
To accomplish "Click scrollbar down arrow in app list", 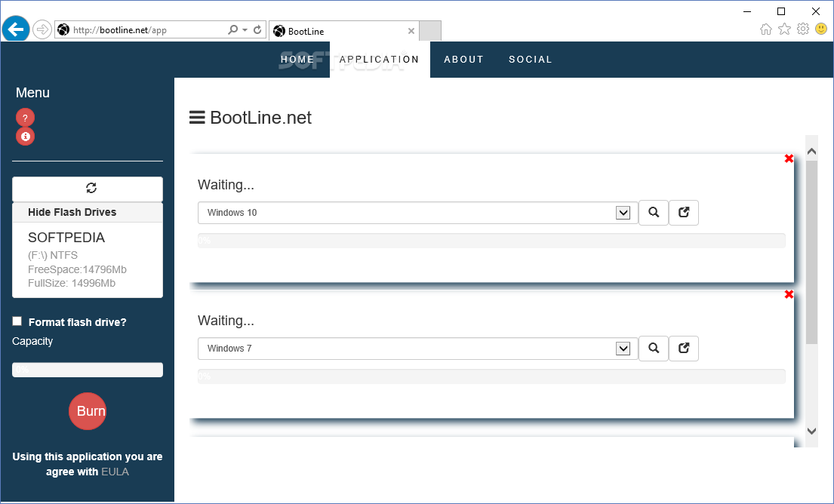I will pos(811,431).
